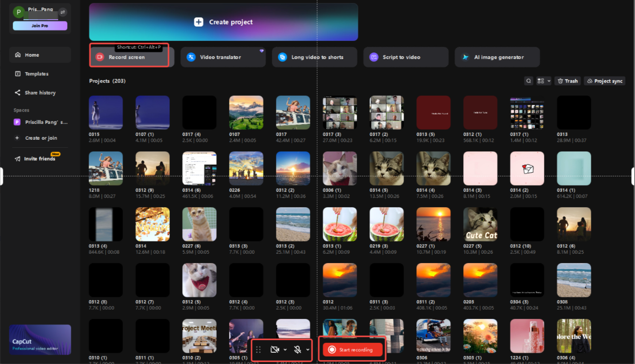Open Project sync cloud option
Image resolution: width=635 pixels, height=364 pixels.
pos(604,81)
